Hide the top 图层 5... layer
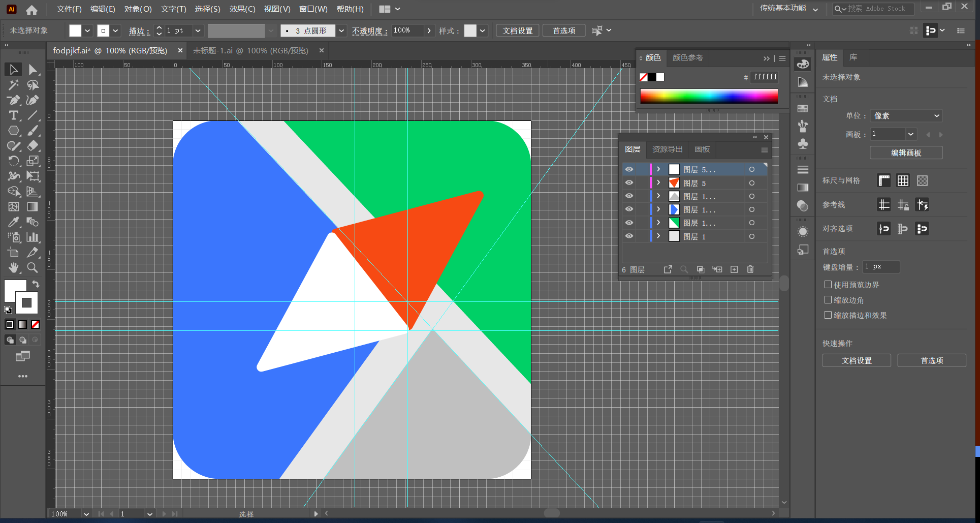 (629, 169)
